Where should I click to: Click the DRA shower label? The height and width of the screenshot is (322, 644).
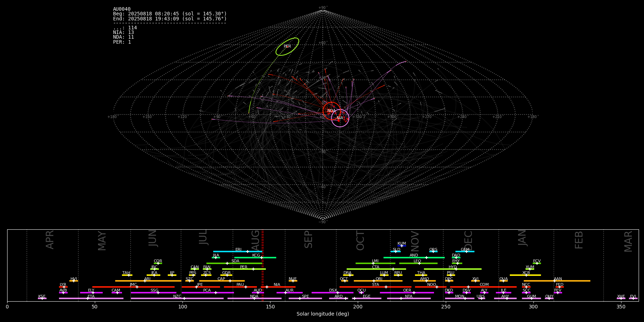(x=347, y=273)
